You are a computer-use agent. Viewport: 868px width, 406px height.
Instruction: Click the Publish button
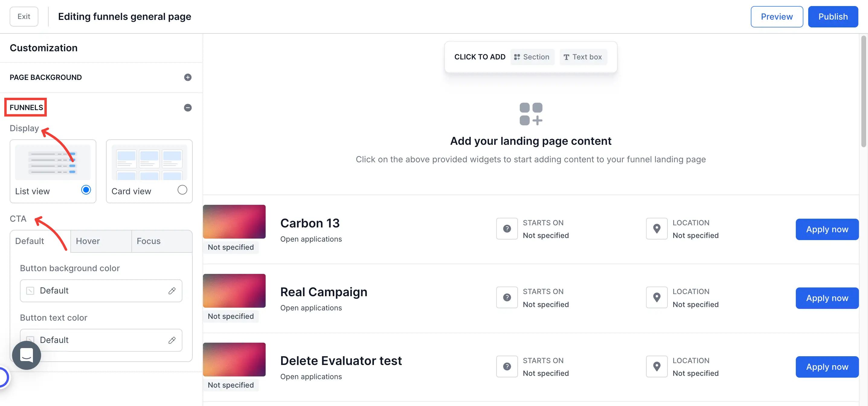point(833,17)
